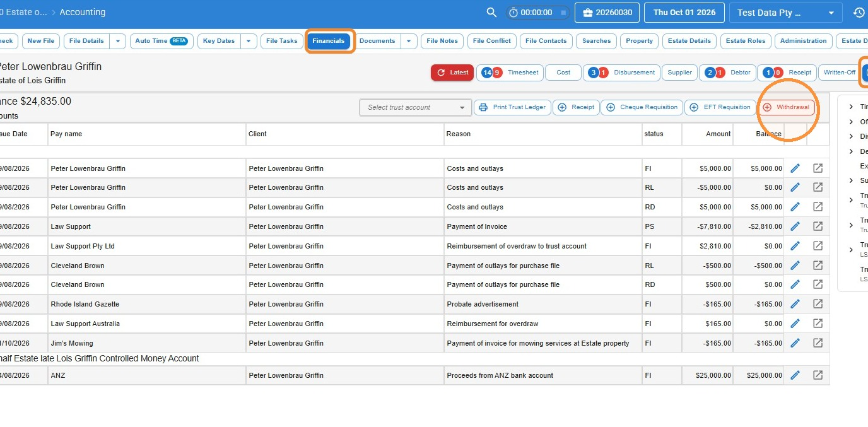Open the search magnifier in top bar
This screenshot has width=868, height=427.
(491, 13)
